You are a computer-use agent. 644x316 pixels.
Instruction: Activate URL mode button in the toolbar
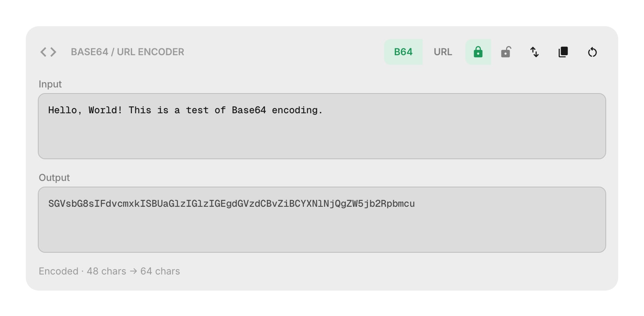coord(443,52)
